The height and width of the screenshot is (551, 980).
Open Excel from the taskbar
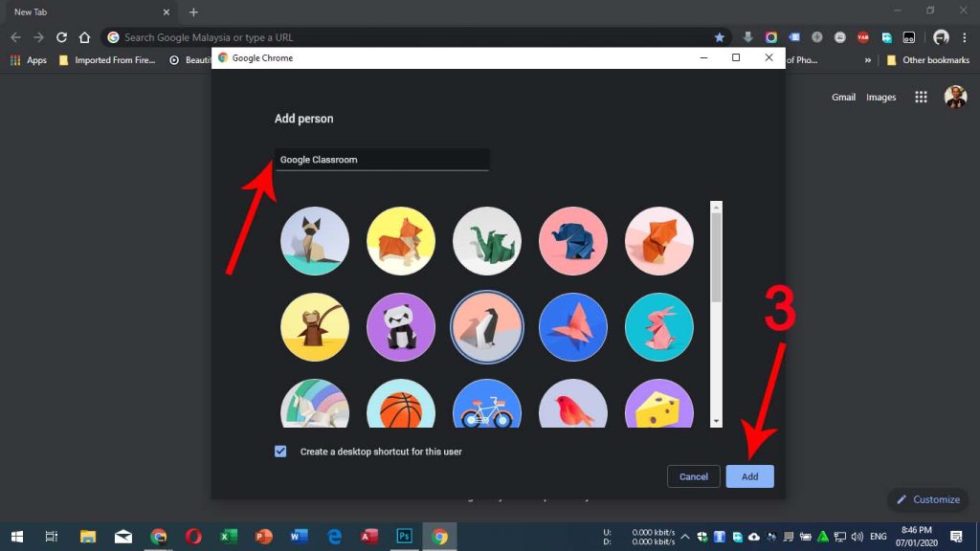[229, 536]
